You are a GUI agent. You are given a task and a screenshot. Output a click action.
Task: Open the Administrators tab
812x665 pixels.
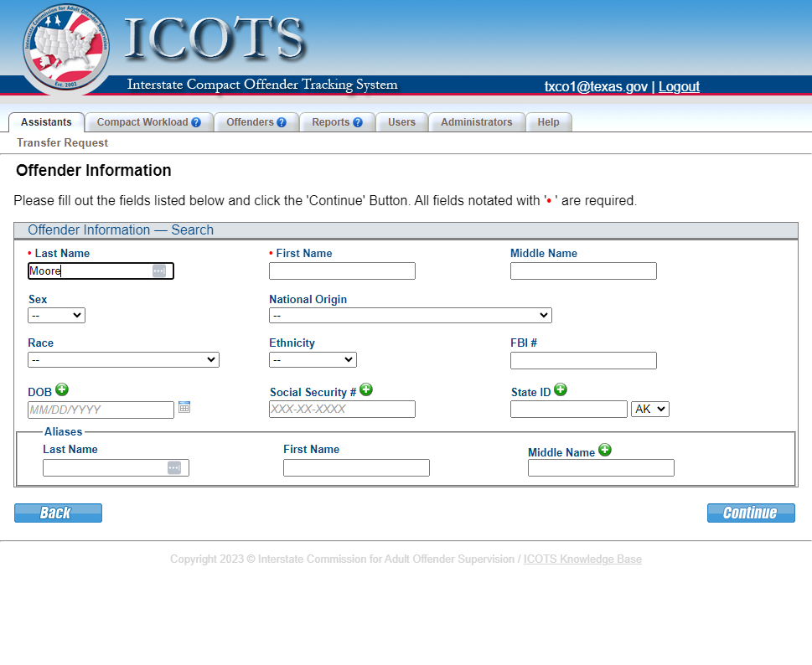tap(477, 122)
